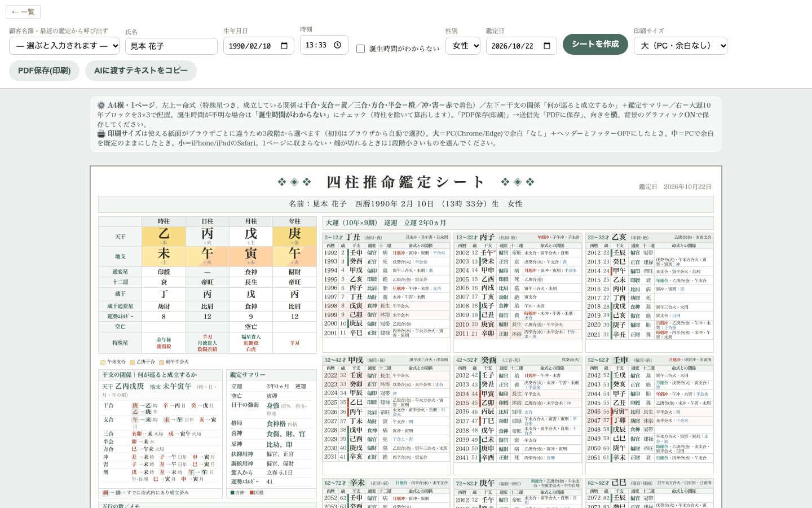This screenshot has width=812, height=508.
Task: Click the PDF保存(印刷) button
Action: tap(44, 71)
